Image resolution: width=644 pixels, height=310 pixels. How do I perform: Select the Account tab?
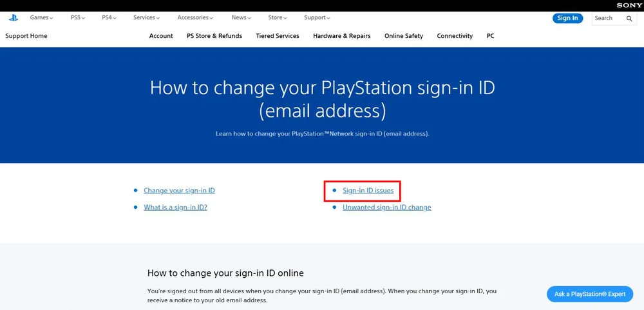click(x=161, y=36)
